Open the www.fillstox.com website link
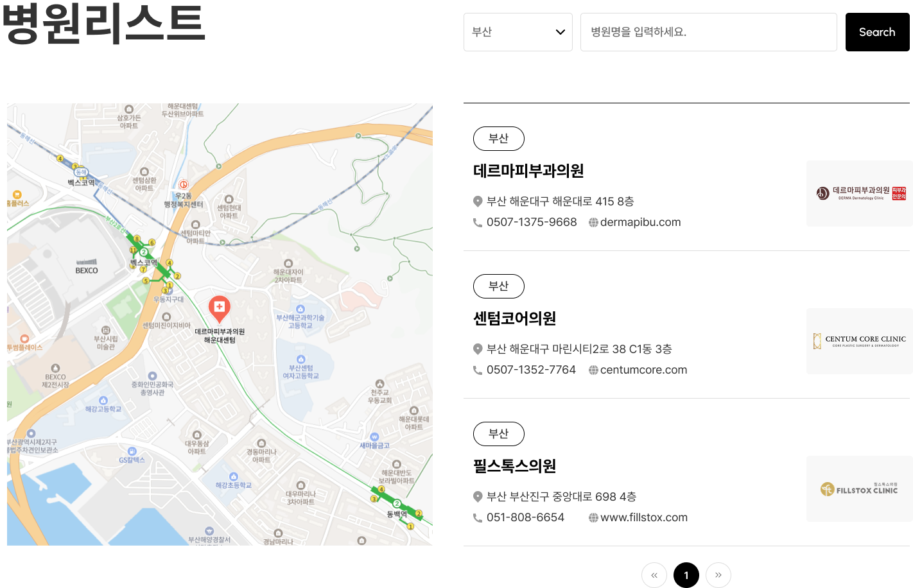Screen dimensions: 913x588 pos(643,518)
